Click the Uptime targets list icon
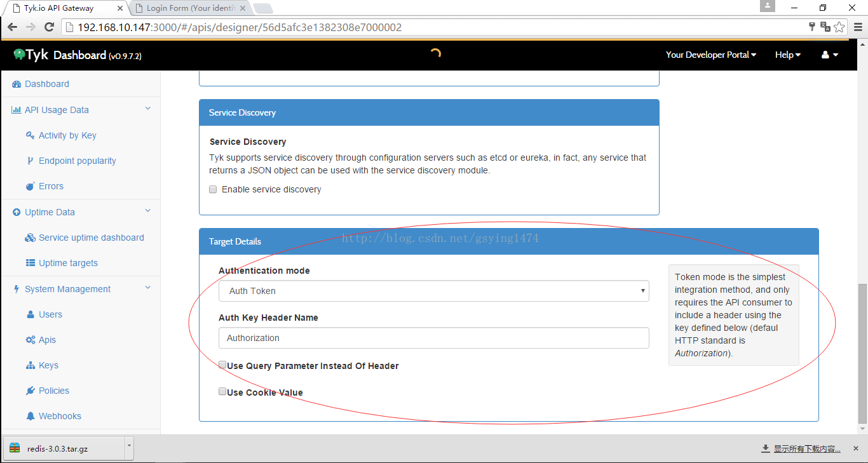868x463 pixels. tap(30, 263)
